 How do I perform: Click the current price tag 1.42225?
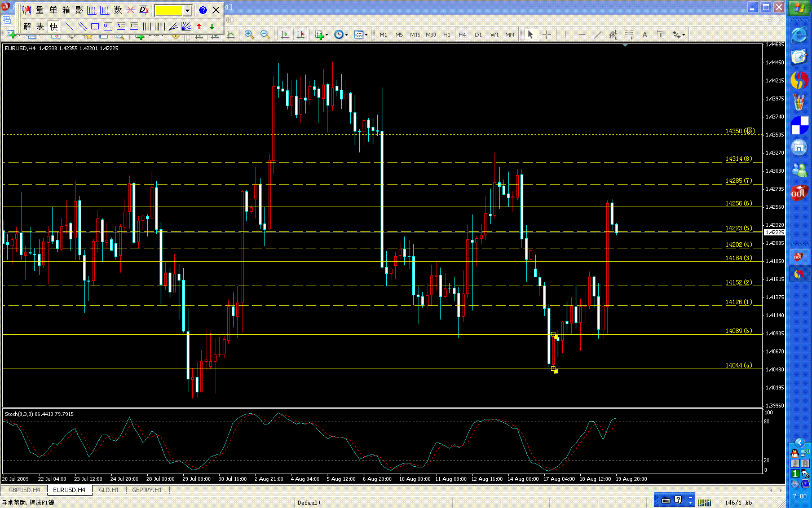coord(774,232)
